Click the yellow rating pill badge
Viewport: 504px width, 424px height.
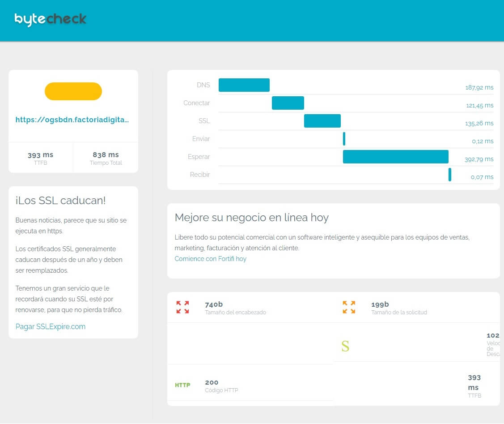point(73,91)
